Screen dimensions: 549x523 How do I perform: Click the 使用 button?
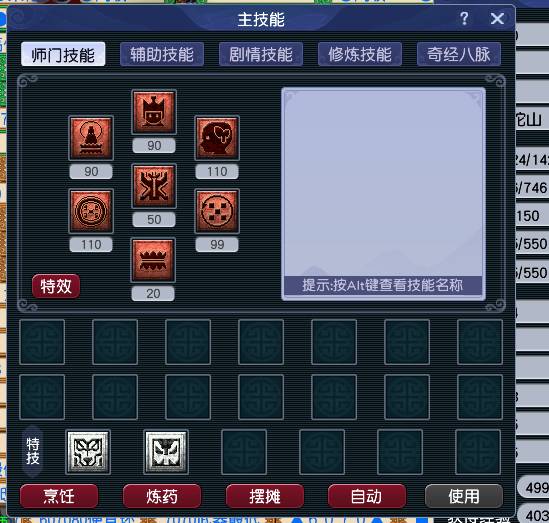464,496
